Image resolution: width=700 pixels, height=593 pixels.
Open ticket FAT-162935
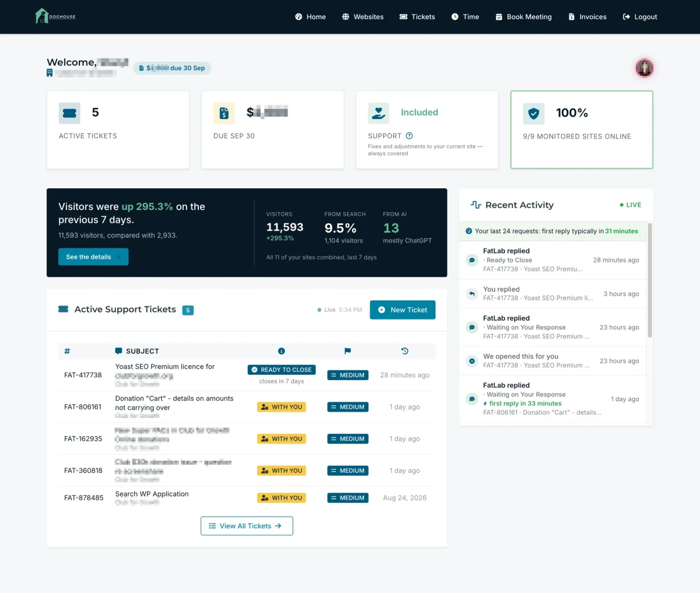(83, 439)
